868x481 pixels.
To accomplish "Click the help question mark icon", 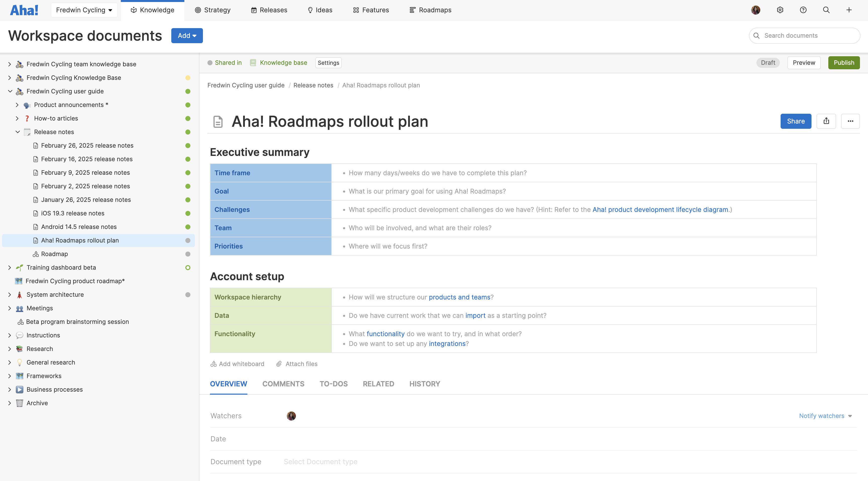I will pos(803,10).
